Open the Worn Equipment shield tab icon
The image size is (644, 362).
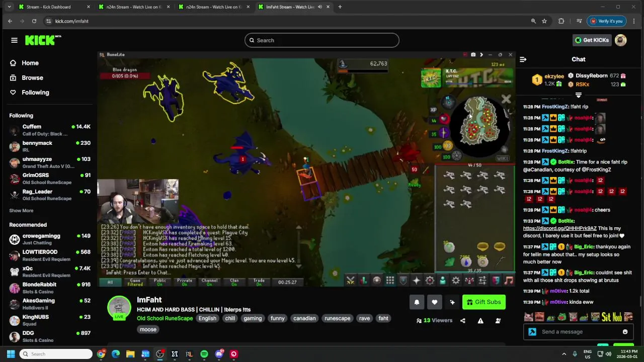click(x=404, y=281)
